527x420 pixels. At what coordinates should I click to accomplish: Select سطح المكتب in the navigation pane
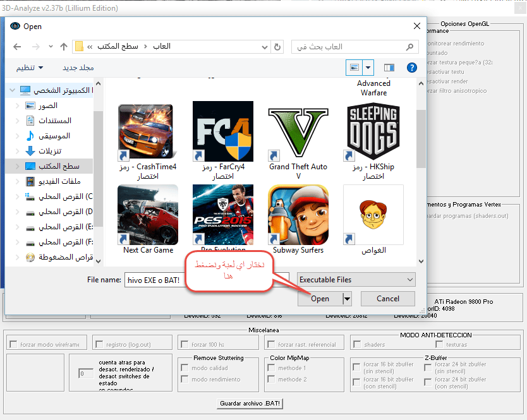click(x=59, y=166)
